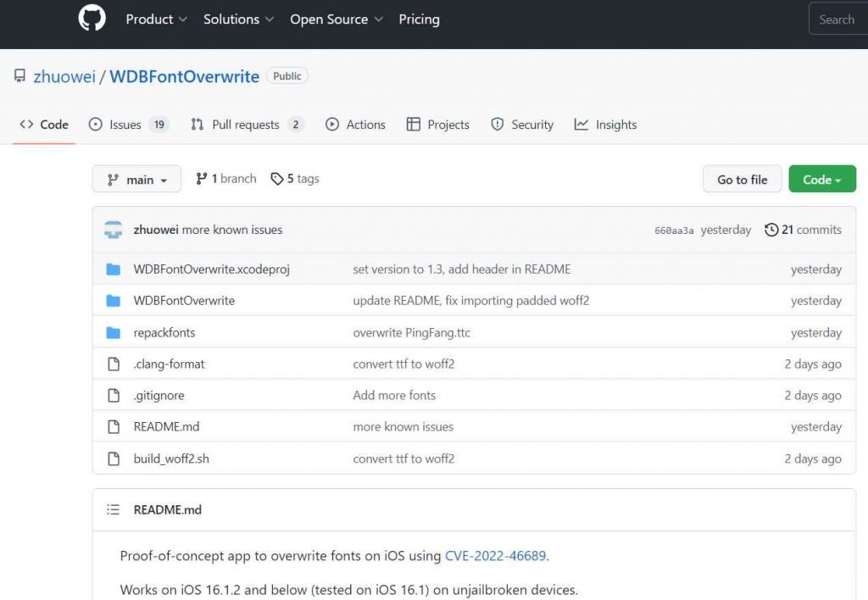The width and height of the screenshot is (868, 600).
Task: Open the main branch selector dropdown
Action: click(x=136, y=180)
